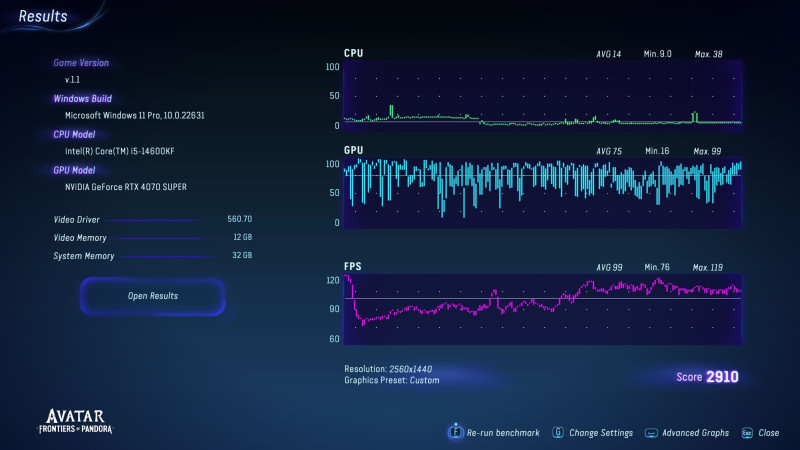800x450 pixels.
Task: Click NVIDIA GeForce RTX 4070 SUPER text
Action: click(x=126, y=187)
